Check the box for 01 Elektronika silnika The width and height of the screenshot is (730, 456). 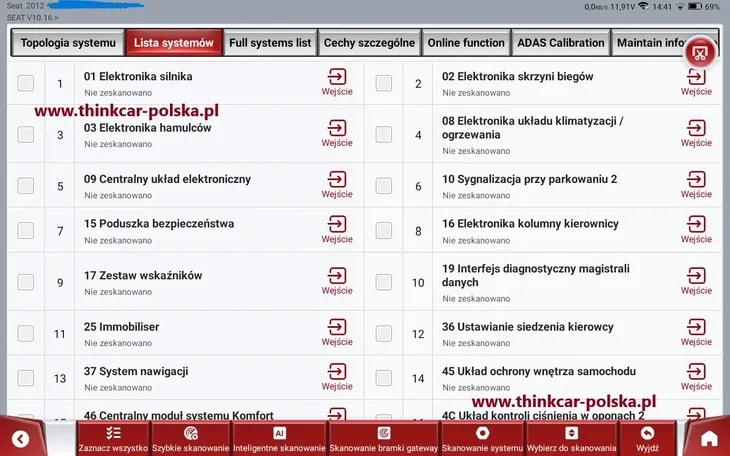click(26, 83)
